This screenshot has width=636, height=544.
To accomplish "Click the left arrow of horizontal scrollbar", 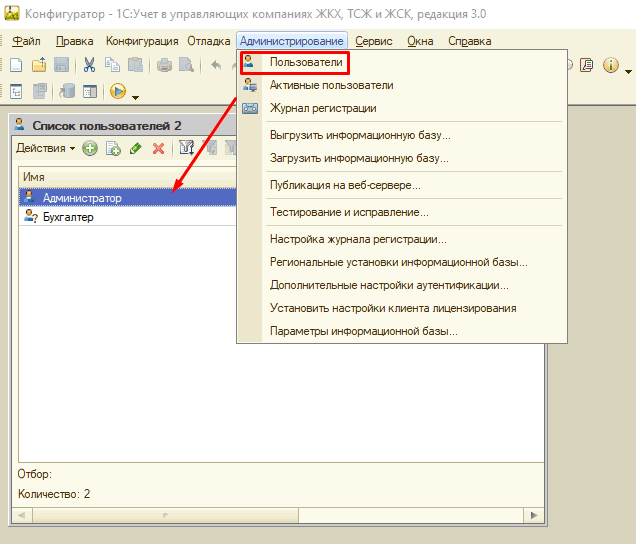I will tap(22, 515).
